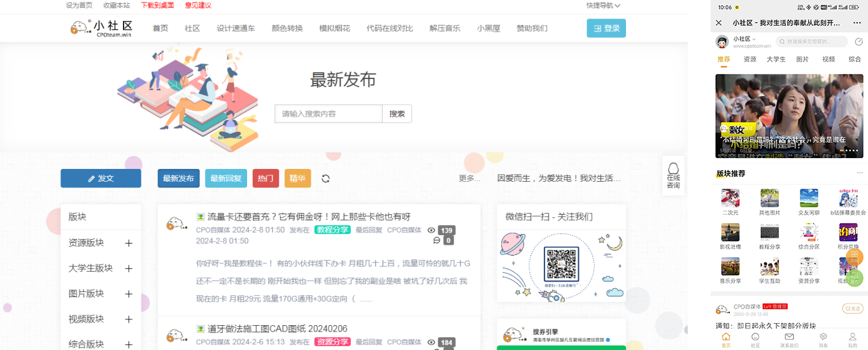Focus the 请输入搜索内容 search field

pyautogui.click(x=329, y=113)
